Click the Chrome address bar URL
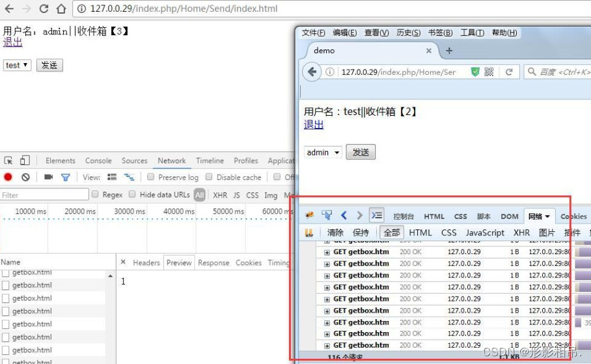The width and height of the screenshot is (591, 364). pos(184,8)
